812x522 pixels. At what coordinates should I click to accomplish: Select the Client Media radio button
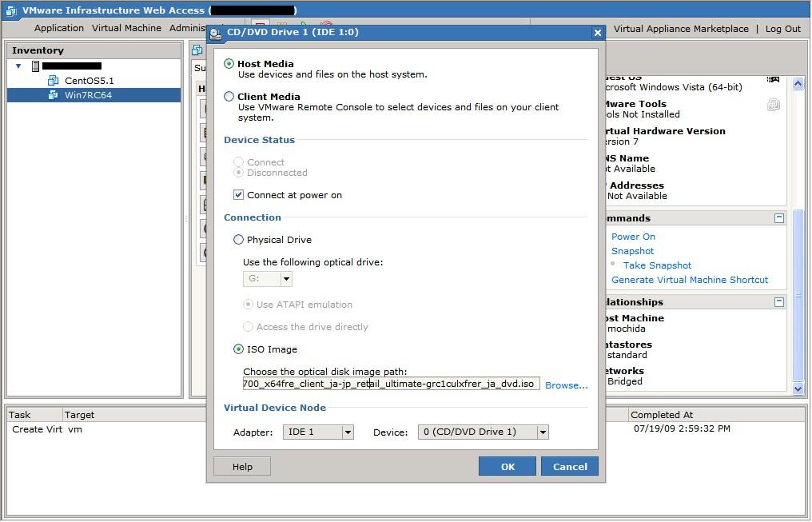tap(229, 96)
